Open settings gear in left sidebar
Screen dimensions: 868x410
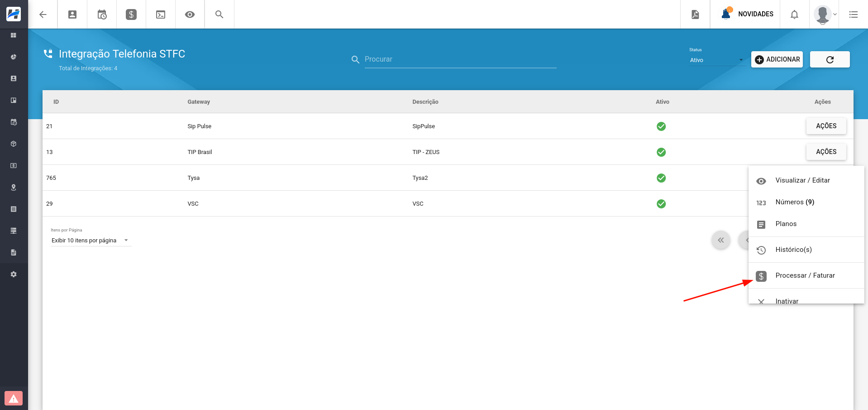click(14, 275)
